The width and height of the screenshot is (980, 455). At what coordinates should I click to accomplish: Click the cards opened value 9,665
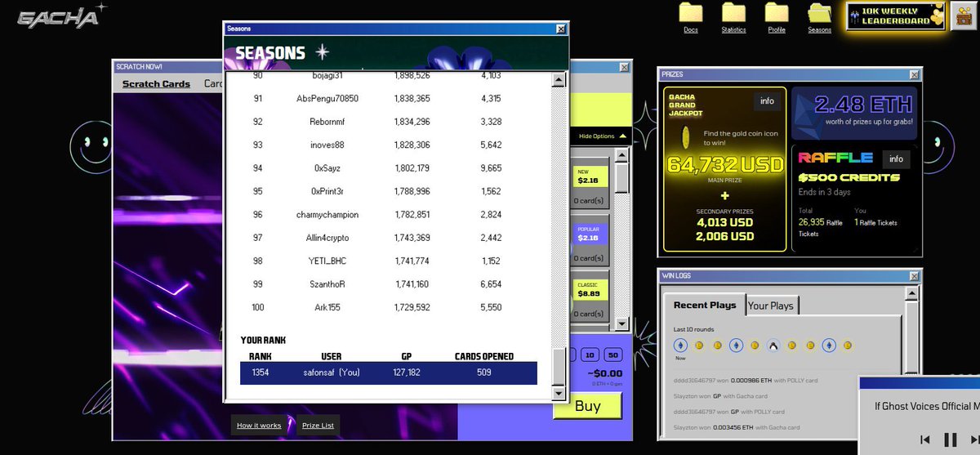tap(491, 167)
